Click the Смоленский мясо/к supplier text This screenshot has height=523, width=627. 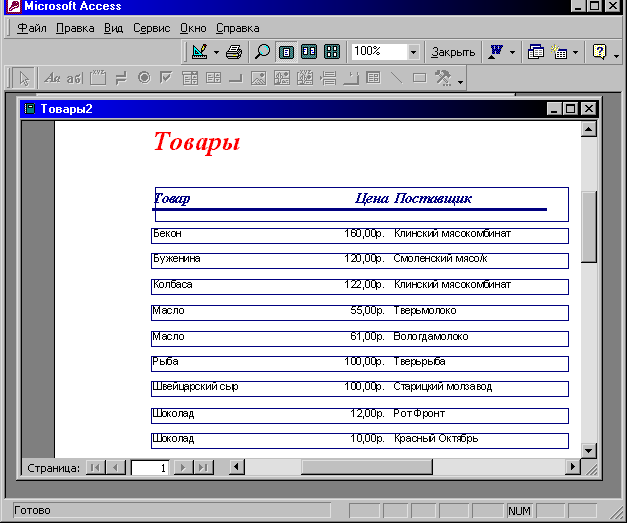[440, 258]
